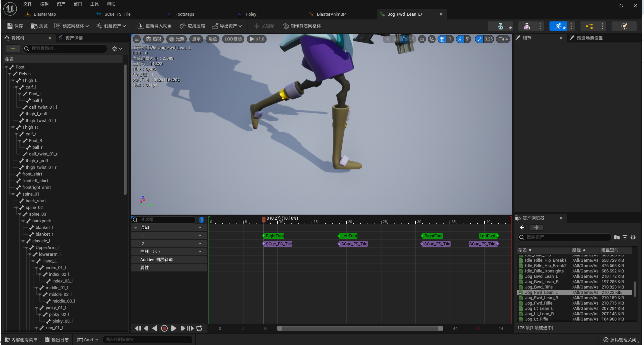644x345 pixels.
Task: Switch to the Animation editor mode icon
Action: tap(558, 26)
